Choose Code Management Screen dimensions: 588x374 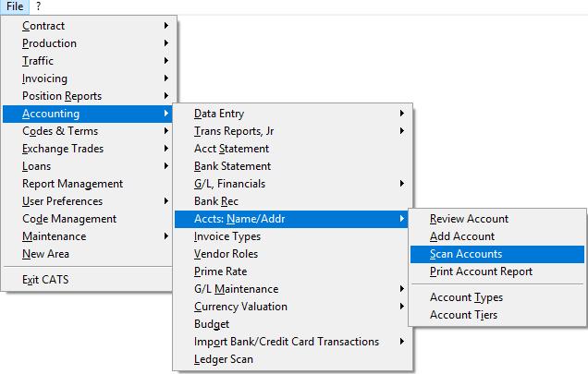89,219
